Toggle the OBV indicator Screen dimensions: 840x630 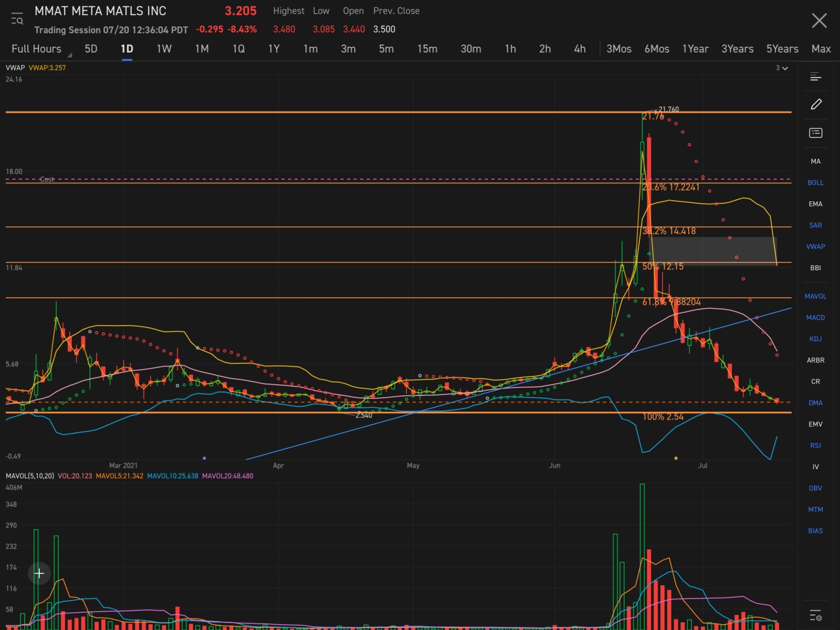tap(815, 488)
